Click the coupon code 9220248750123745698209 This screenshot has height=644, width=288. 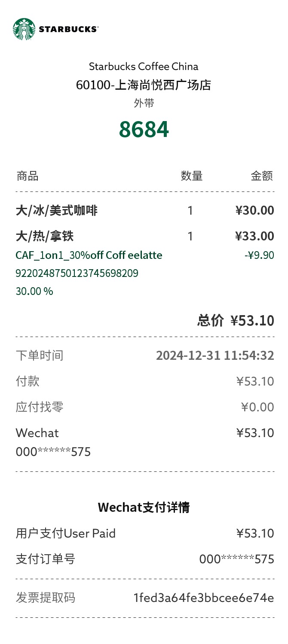coord(77,273)
